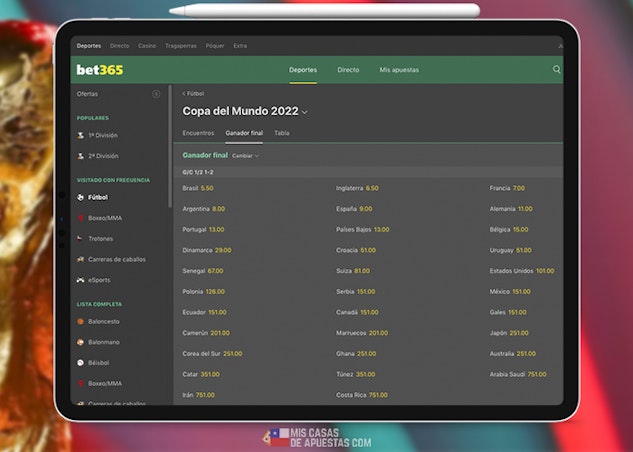This screenshot has width=633, height=452.
Task: Click the Ofertas circle badge icon
Action: tap(156, 94)
